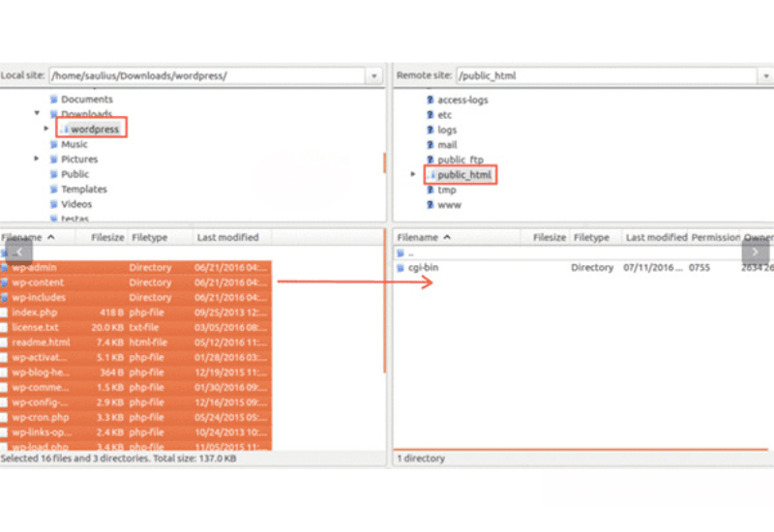Click the wp-admin folder icon
This screenshot has height=532, width=774.
pos(5,268)
